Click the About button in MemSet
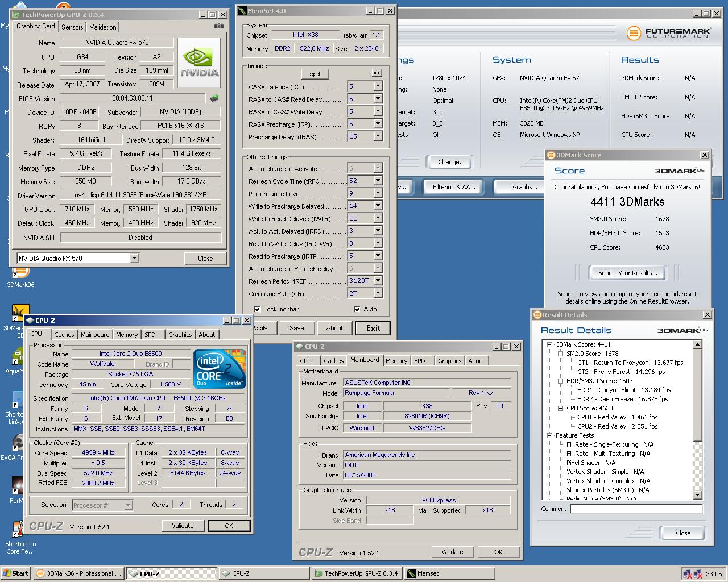This screenshot has width=728, height=582. pyautogui.click(x=334, y=328)
